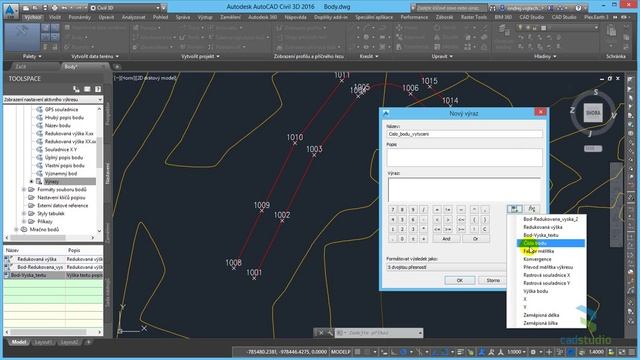640x360 pixels.
Task: Select the GPS souřadnice tree item
Action: [x=61, y=109]
